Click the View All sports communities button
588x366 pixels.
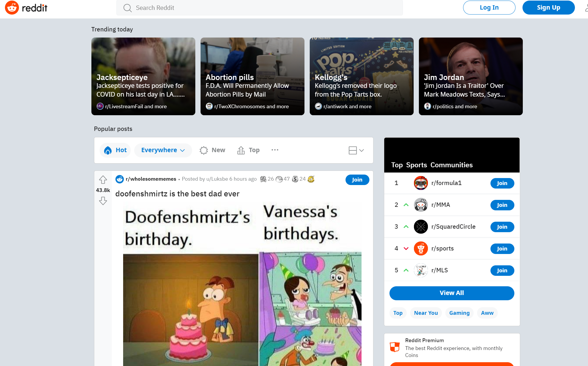point(452,293)
